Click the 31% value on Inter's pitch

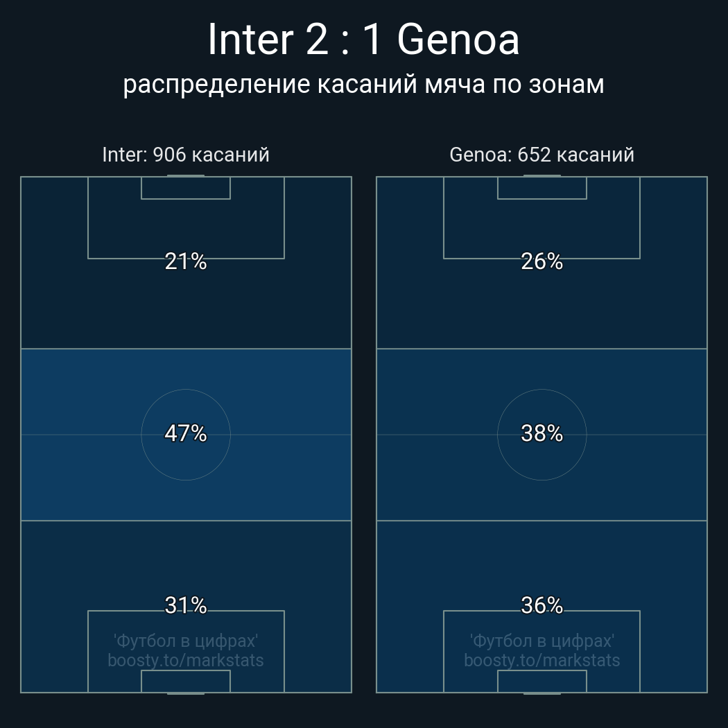pyautogui.click(x=186, y=605)
